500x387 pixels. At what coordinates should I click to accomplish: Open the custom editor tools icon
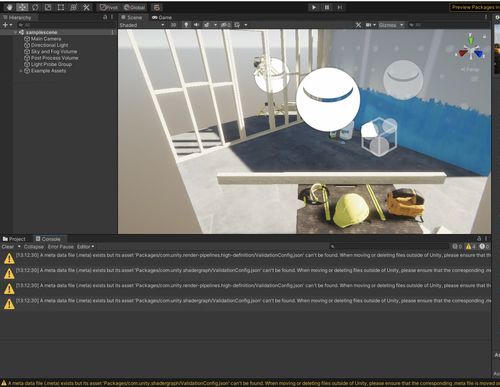pyautogui.click(x=86, y=7)
